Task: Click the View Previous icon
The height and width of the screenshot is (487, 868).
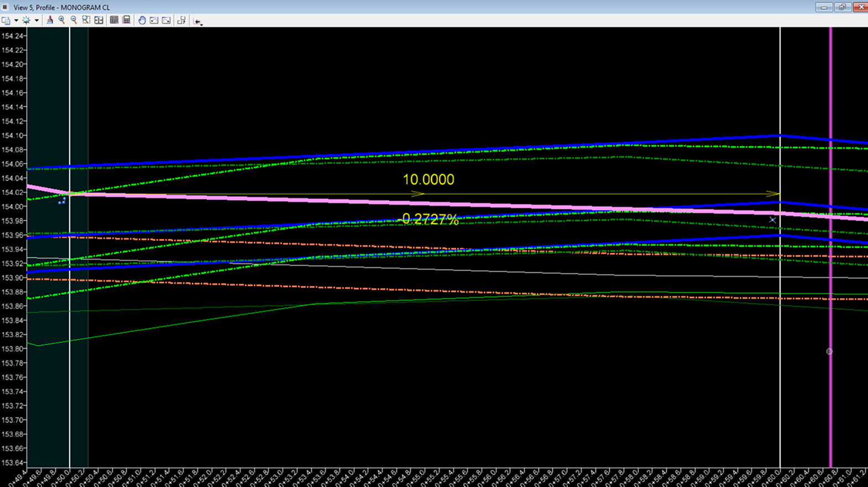Action: pyautogui.click(x=154, y=20)
